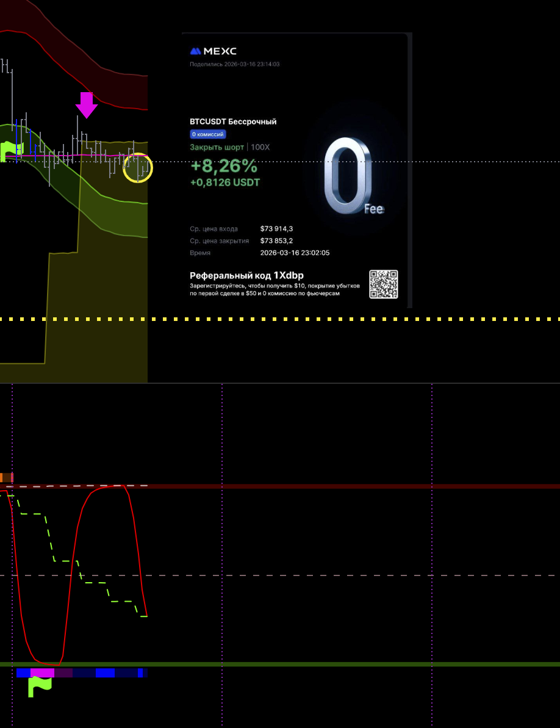Click green flag below the oscillator

coord(40,686)
